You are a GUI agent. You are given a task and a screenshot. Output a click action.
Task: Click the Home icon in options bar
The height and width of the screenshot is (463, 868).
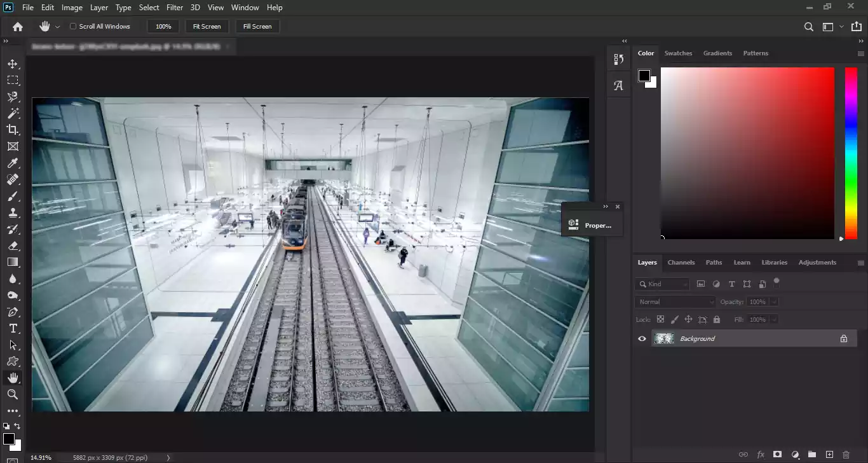click(x=18, y=27)
